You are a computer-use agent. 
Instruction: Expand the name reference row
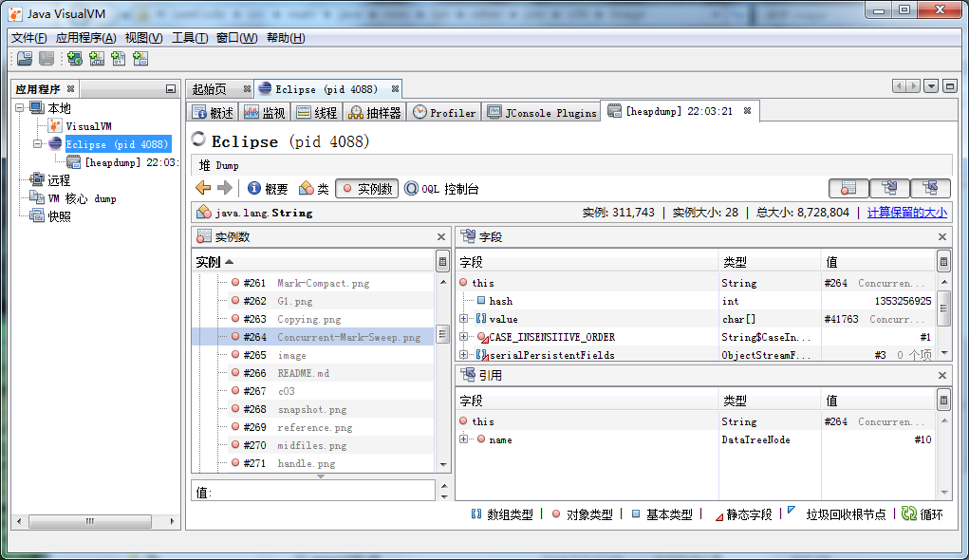pos(463,439)
